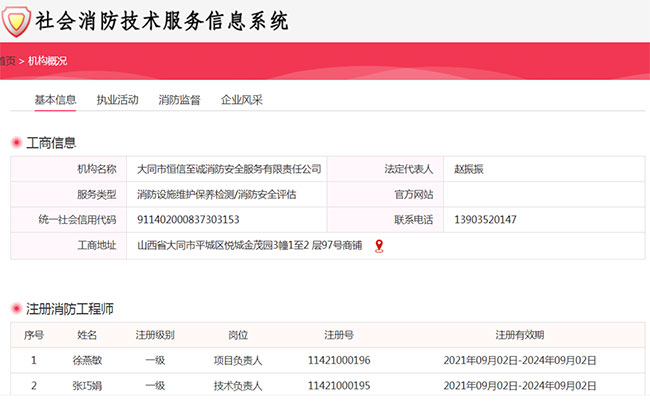Viewport: 650px width, 408px height.
Task: Go to 首页 breadcrumb link
Action: point(7,61)
